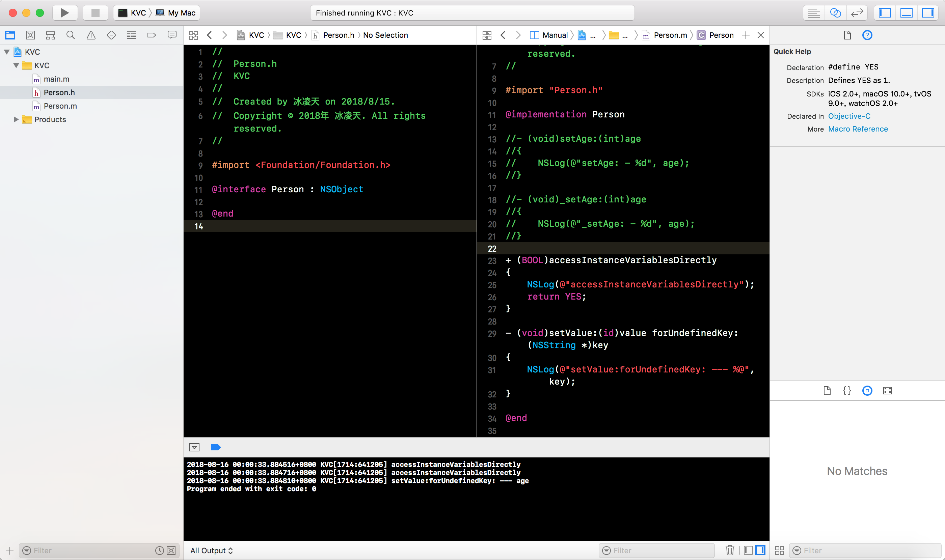945x560 pixels.
Task: Select main.m in the project navigator
Action: [56, 79]
